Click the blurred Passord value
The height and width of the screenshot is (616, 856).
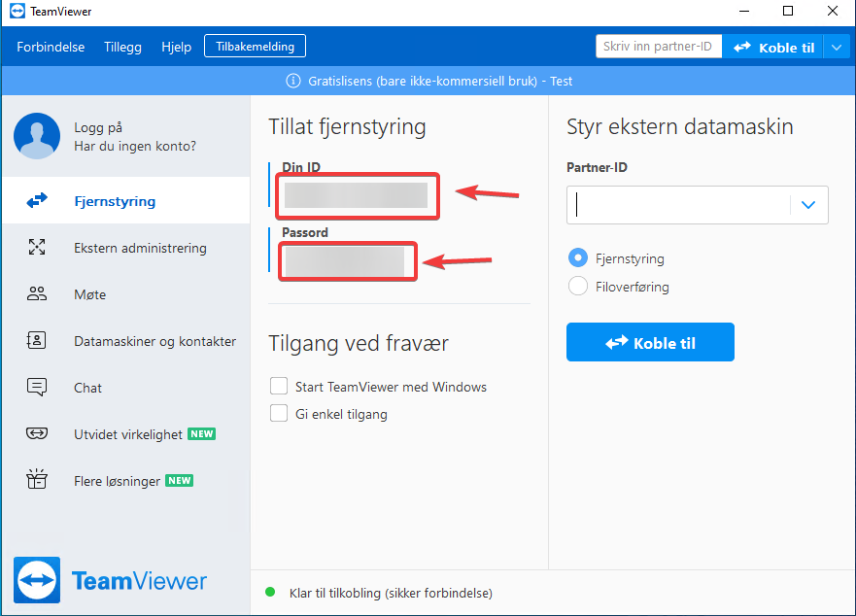point(345,261)
